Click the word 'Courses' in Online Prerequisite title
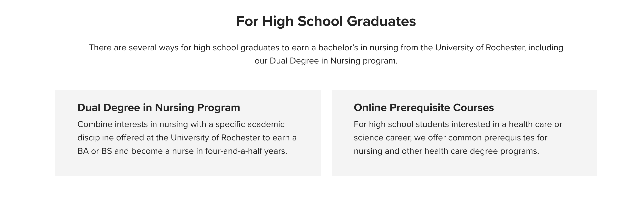644x206 pixels. (473, 108)
